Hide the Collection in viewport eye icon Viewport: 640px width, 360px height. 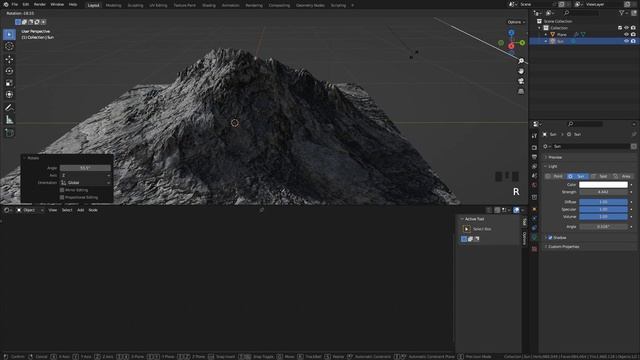pyautogui.click(x=627, y=28)
